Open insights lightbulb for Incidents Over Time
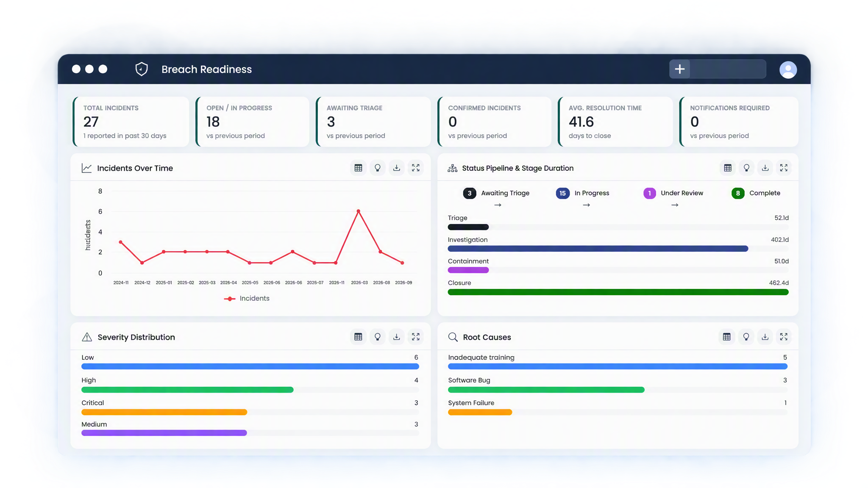 (377, 168)
